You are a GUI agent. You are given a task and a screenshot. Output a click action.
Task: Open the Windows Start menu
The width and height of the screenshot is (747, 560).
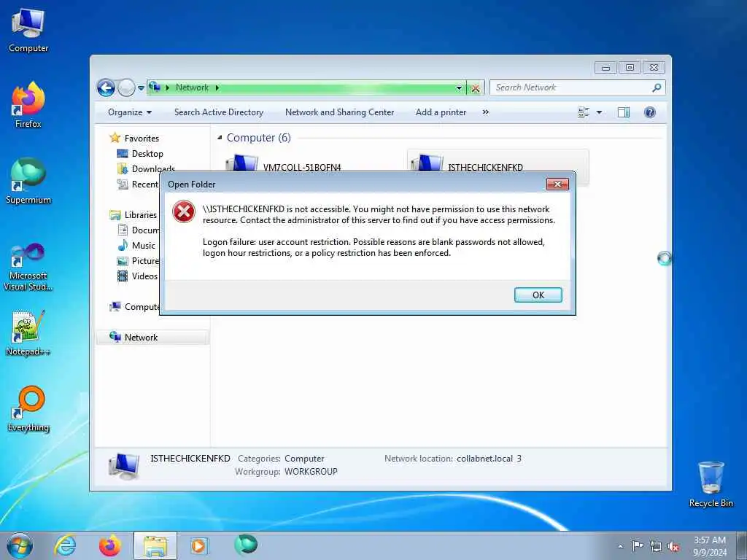[20, 545]
